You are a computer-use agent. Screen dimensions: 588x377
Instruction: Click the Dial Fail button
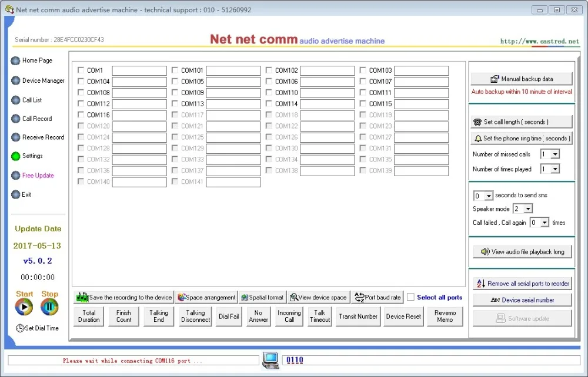(x=229, y=317)
